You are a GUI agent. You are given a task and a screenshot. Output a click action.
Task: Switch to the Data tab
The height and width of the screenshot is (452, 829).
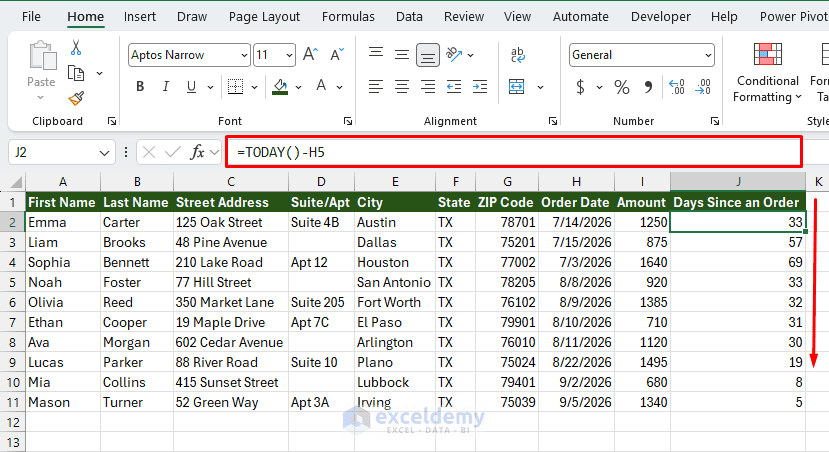409,16
